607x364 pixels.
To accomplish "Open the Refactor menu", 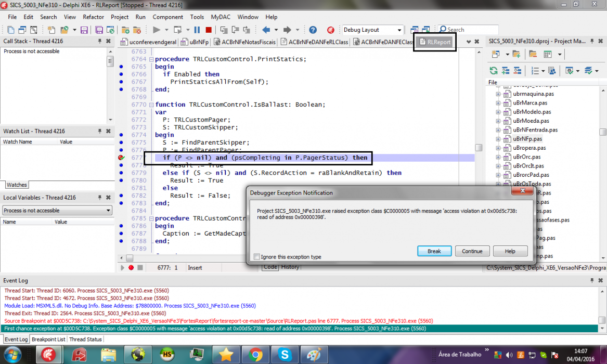I will coord(93,17).
